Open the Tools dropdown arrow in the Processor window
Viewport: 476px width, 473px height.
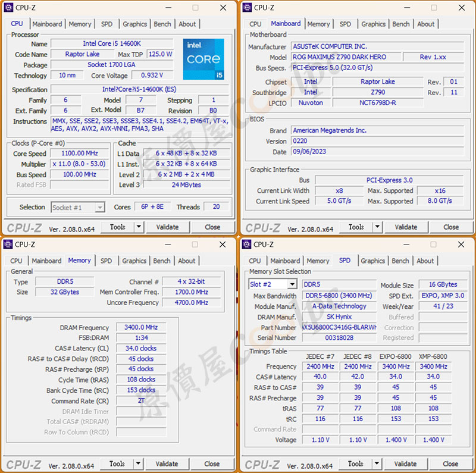coord(139,227)
